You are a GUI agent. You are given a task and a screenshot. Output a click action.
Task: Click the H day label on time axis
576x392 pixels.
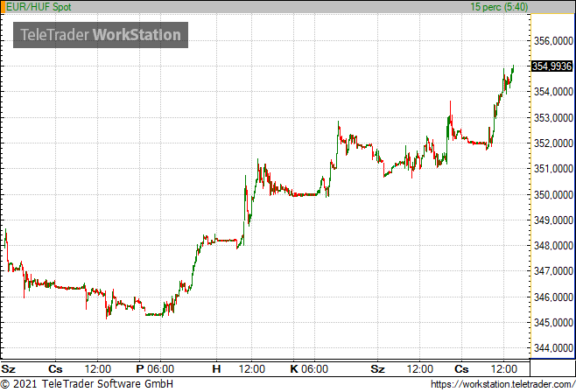(x=216, y=369)
